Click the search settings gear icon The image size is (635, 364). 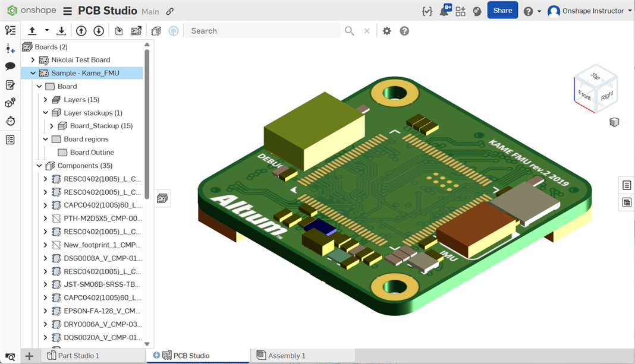(x=386, y=30)
